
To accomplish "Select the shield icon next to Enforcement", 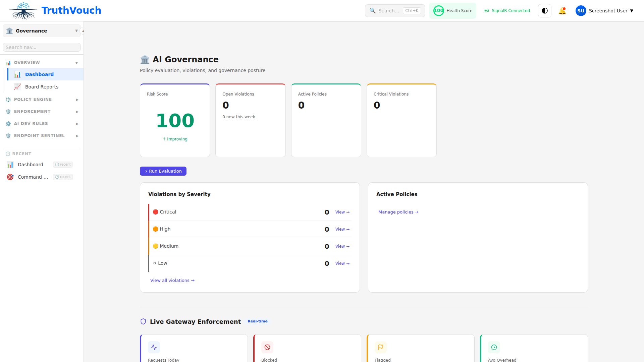I will (x=8, y=112).
